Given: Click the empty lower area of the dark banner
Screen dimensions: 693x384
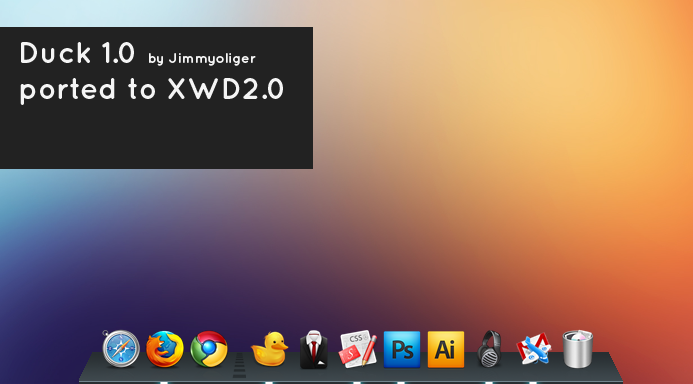Looking at the screenshot, I should [155, 139].
